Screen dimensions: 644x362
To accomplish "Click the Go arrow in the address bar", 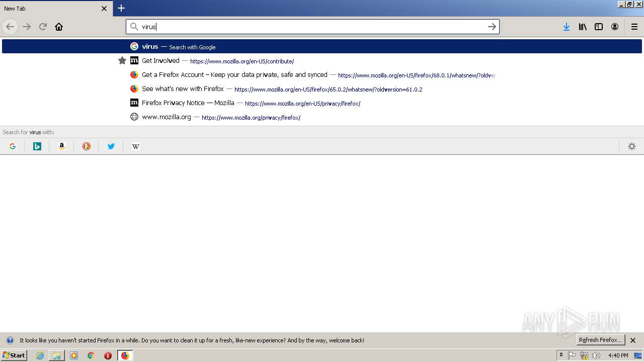I will click(492, 27).
